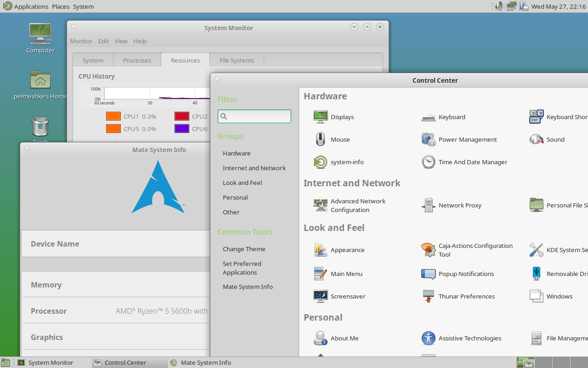
Task: Click the Mate System Info common task
Action: (x=248, y=287)
